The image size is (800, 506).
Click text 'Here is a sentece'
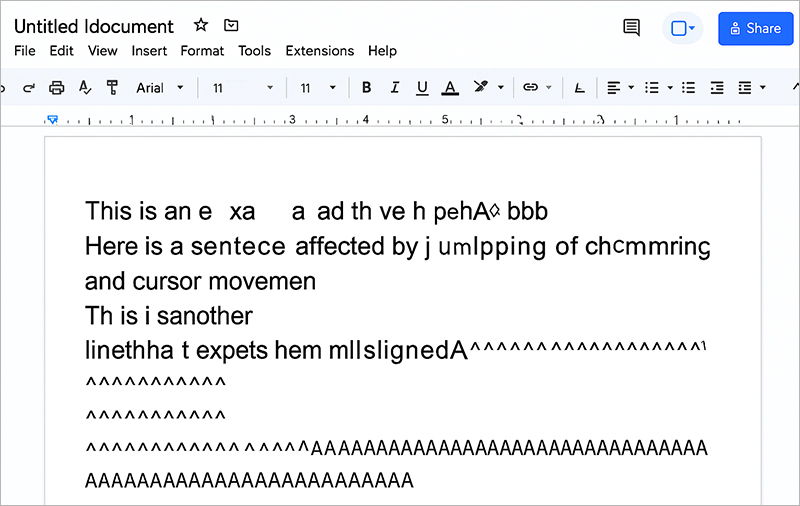(185, 246)
